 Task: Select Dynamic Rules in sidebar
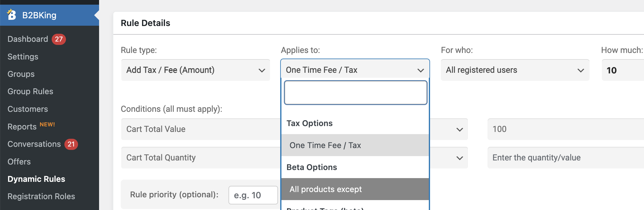click(x=36, y=179)
